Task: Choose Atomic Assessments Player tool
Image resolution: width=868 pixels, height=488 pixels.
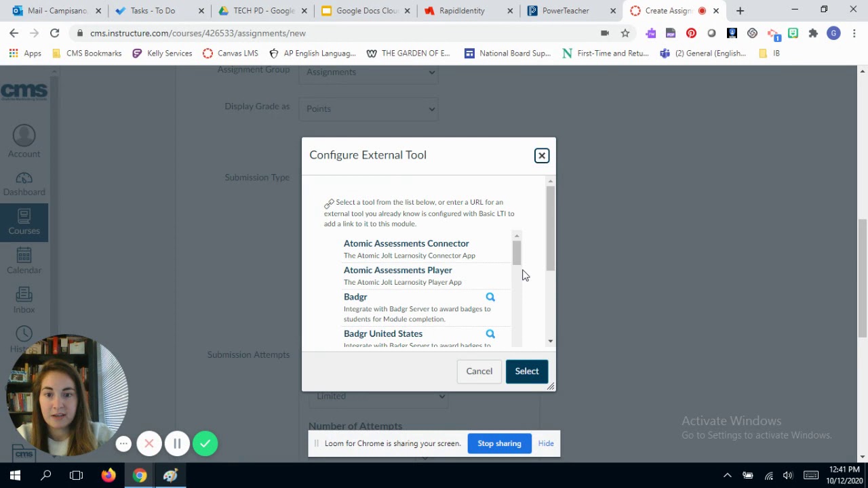Action: coord(398,270)
